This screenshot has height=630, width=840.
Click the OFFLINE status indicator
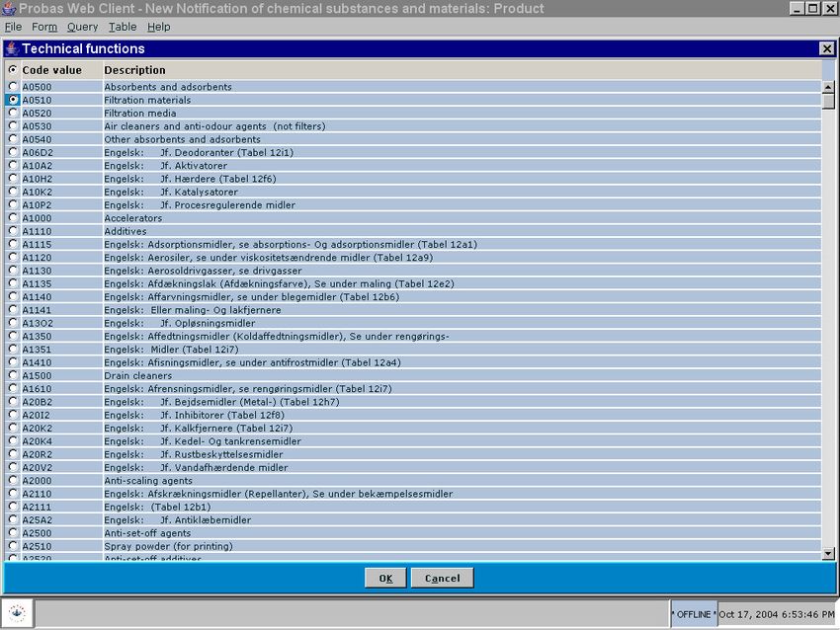(694, 614)
